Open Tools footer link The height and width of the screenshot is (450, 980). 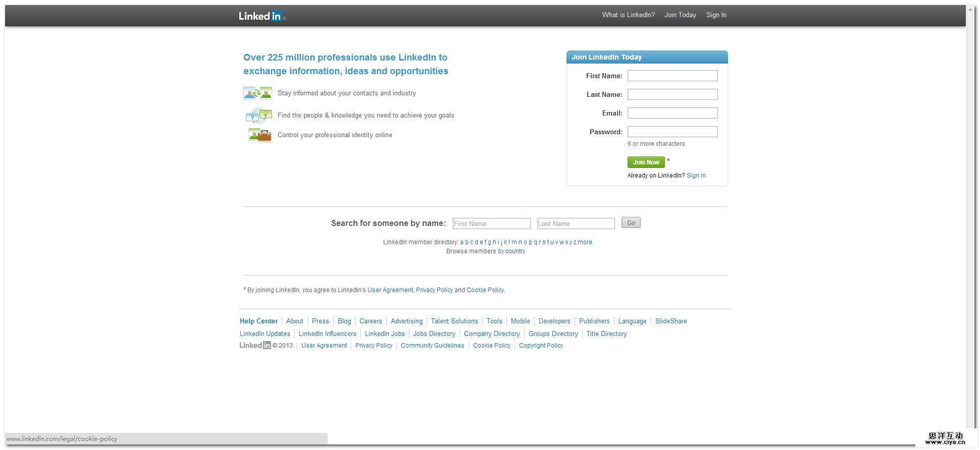click(x=494, y=321)
